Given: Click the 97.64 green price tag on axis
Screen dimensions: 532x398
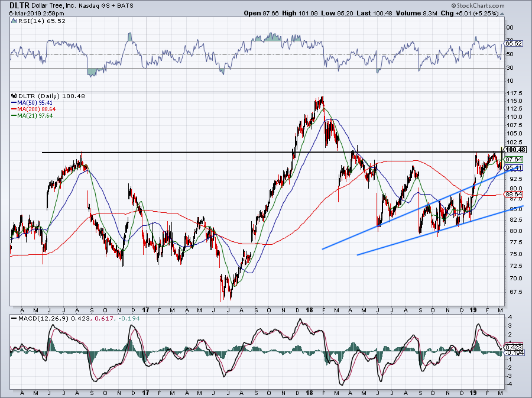Looking at the screenshot, I should tap(514, 159).
